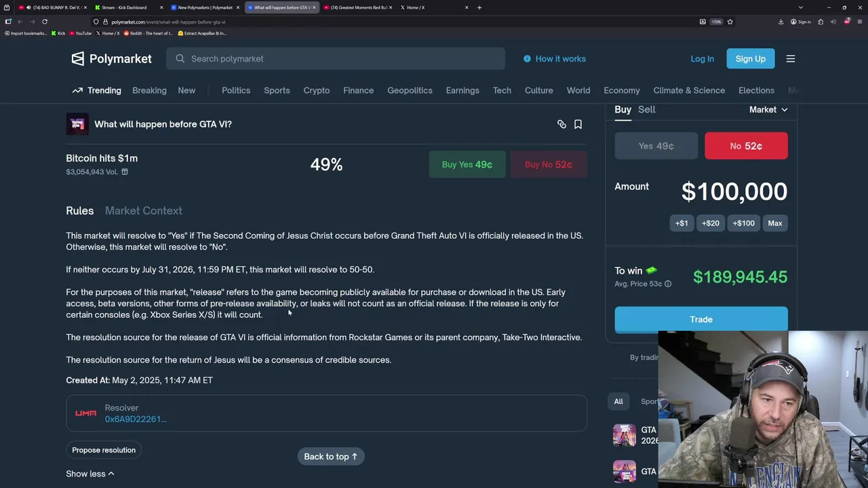The height and width of the screenshot is (488, 868).
Task: Open the Climate & Science category
Action: click(x=689, y=90)
